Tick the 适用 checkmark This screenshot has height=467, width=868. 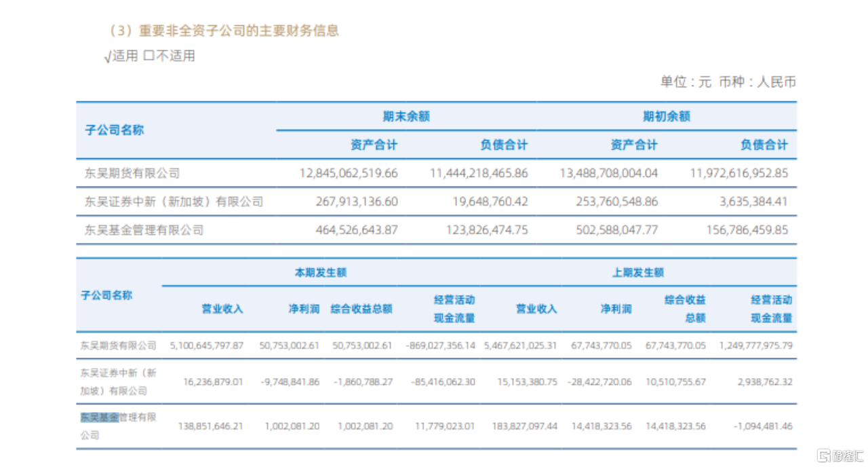(107, 57)
